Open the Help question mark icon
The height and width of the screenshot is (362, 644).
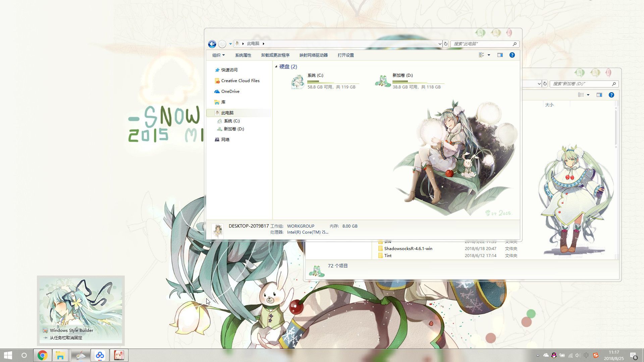click(512, 55)
